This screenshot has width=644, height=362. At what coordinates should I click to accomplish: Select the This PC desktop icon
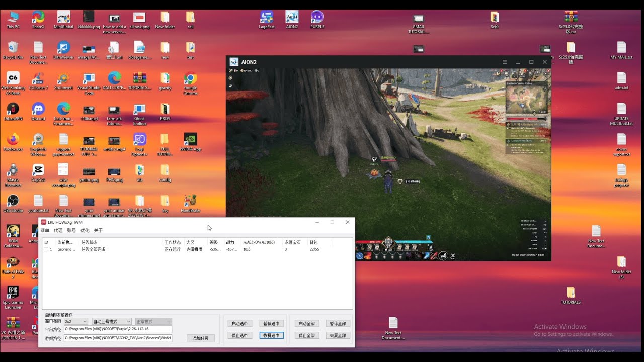tap(13, 20)
